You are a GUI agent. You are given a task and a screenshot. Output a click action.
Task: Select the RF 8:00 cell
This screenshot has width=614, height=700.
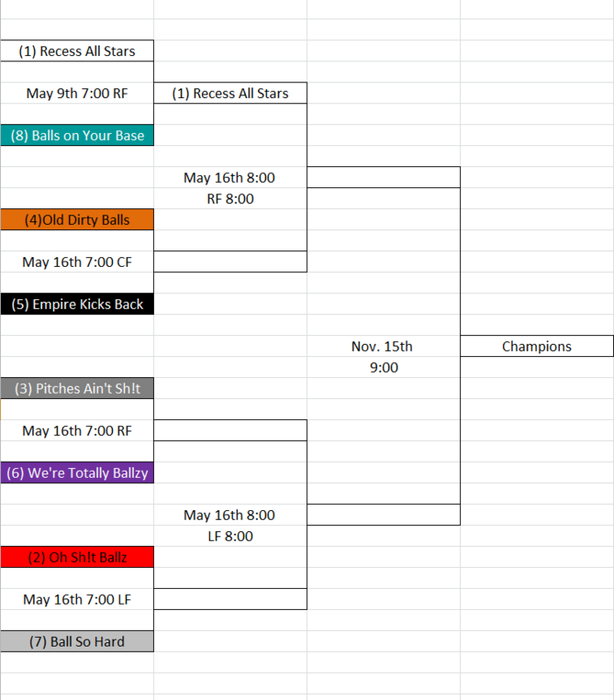[x=230, y=199]
